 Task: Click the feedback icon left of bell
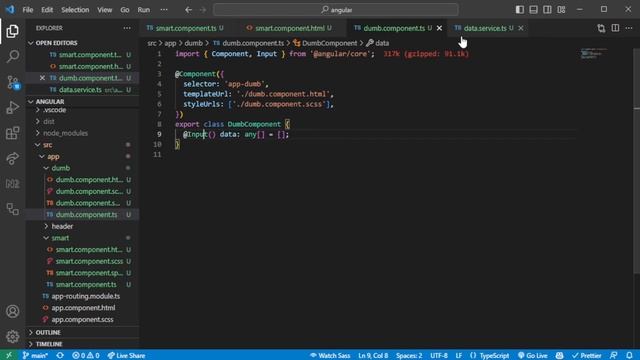coord(613,355)
